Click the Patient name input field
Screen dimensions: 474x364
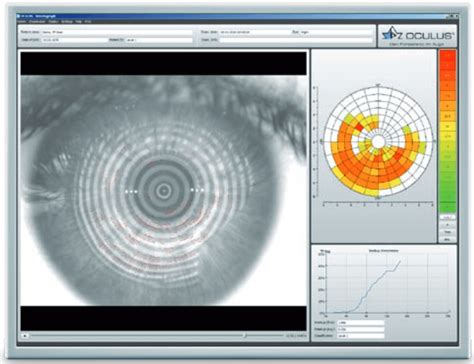pyautogui.click(x=117, y=32)
